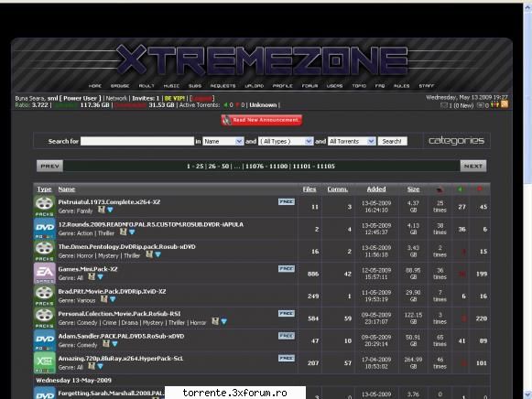This screenshot has width=532, height=399.
Task: Open the BROWSE menu item
Action: pyautogui.click(x=120, y=86)
